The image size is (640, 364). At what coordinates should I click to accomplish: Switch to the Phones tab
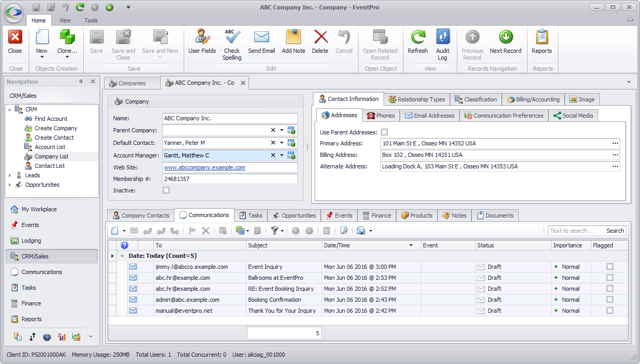381,116
